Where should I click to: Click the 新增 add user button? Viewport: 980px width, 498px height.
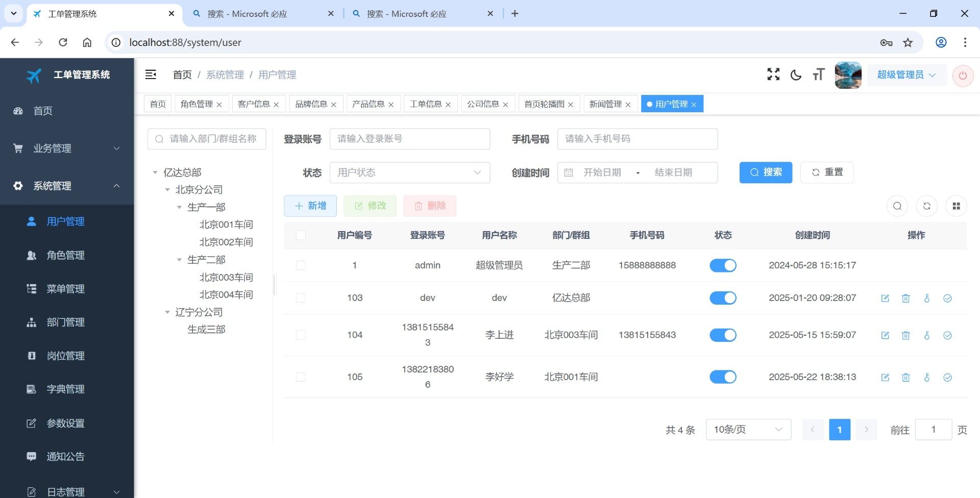[310, 206]
